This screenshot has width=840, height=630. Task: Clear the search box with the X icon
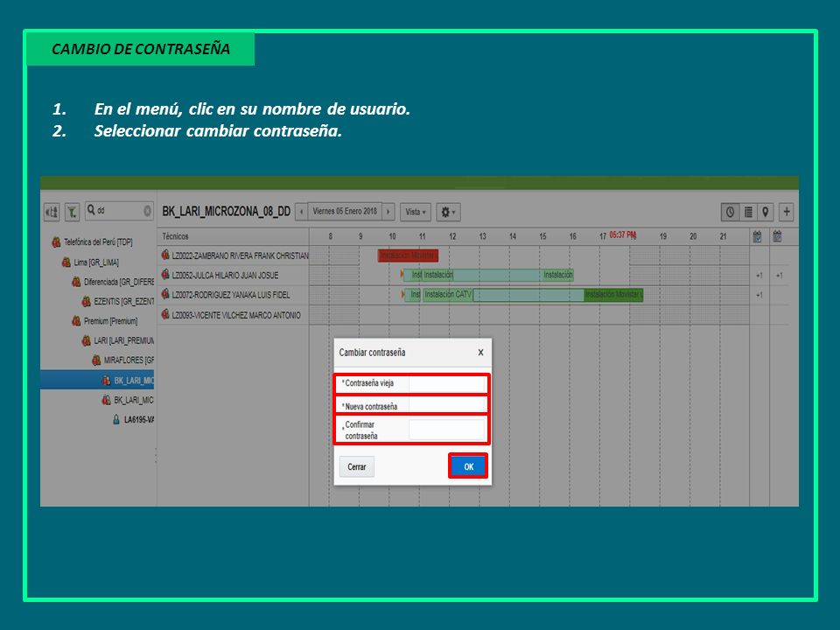147,211
